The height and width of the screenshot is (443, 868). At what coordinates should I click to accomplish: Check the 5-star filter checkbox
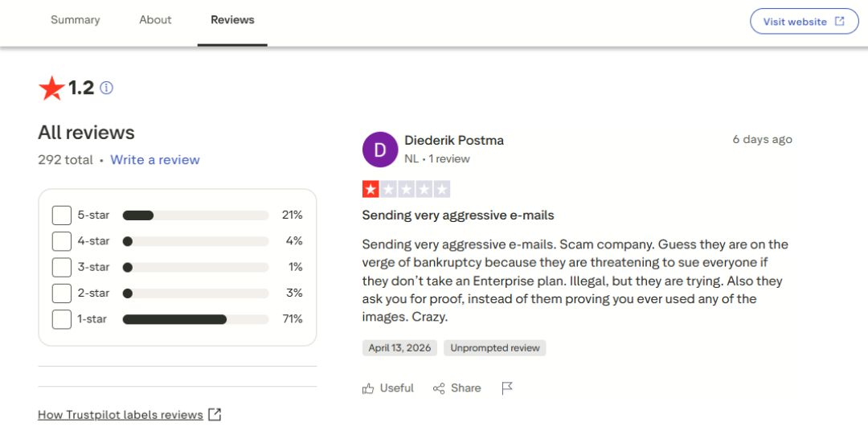[x=62, y=215]
